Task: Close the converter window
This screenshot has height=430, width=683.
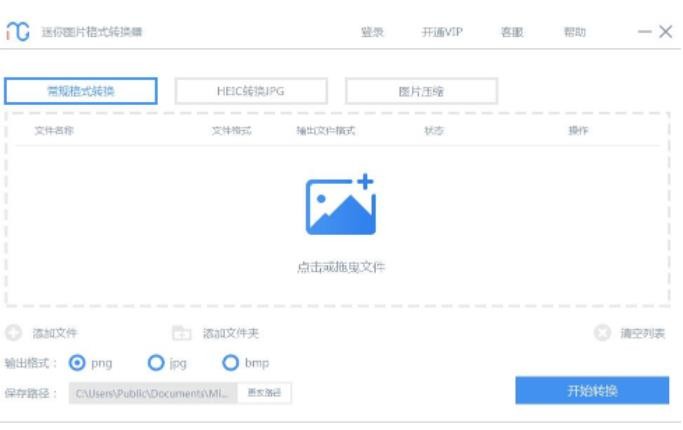Action: tap(666, 32)
